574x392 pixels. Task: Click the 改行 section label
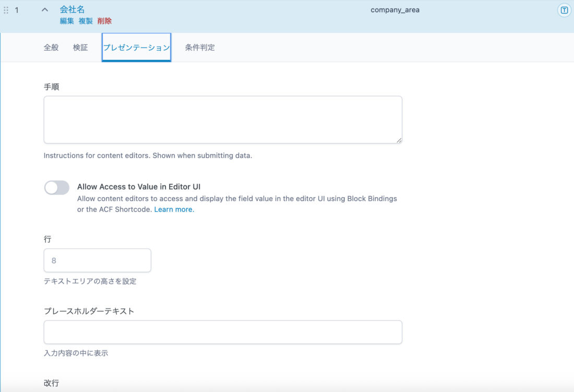(x=51, y=383)
